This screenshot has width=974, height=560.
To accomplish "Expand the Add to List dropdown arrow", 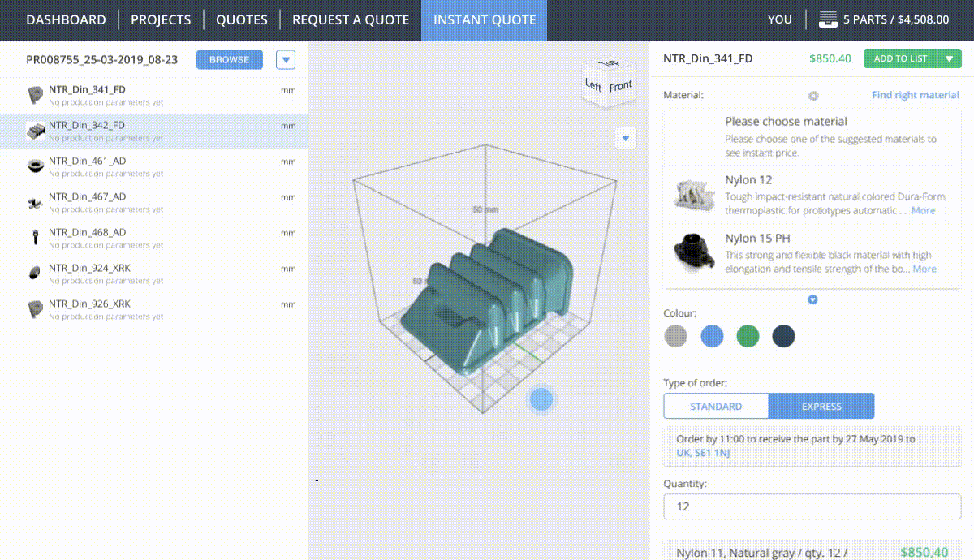I will (x=949, y=58).
